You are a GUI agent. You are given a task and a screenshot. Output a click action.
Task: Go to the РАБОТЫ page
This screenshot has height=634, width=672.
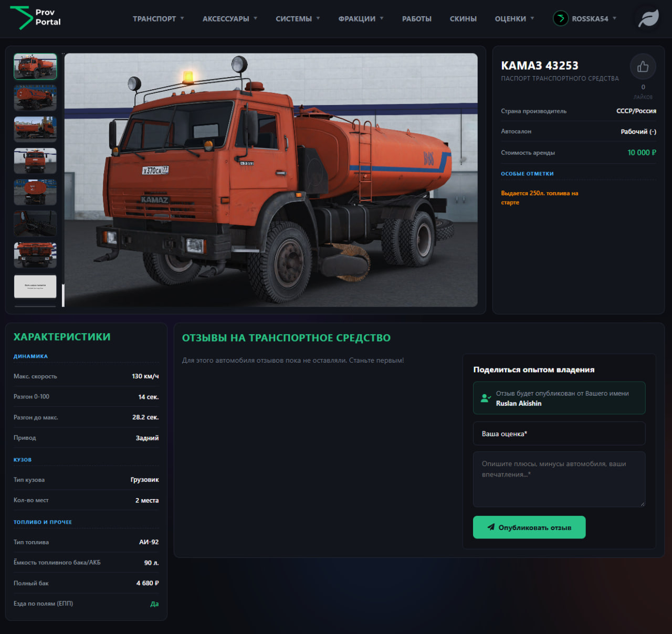[x=417, y=18]
